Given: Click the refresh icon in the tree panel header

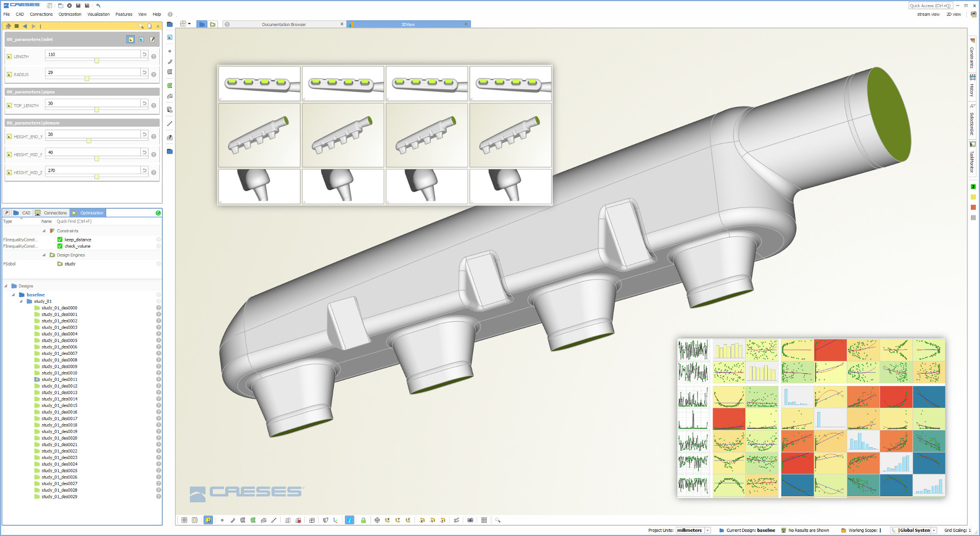Looking at the screenshot, I should tap(158, 213).
